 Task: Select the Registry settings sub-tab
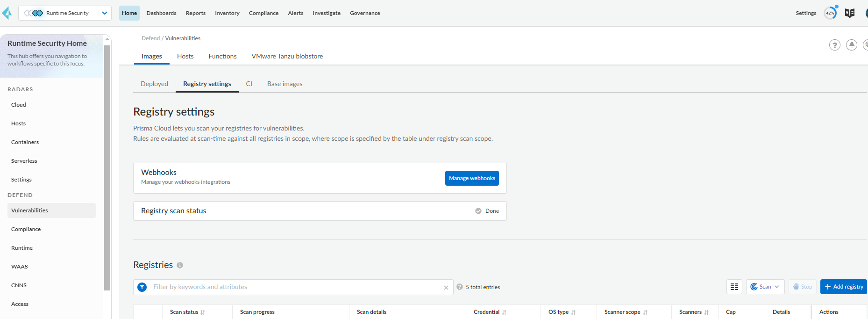tap(207, 84)
